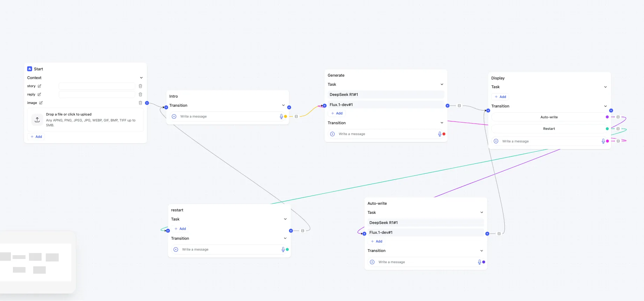Click the upload icon in the drop area
This screenshot has width=644, height=301.
tap(37, 120)
